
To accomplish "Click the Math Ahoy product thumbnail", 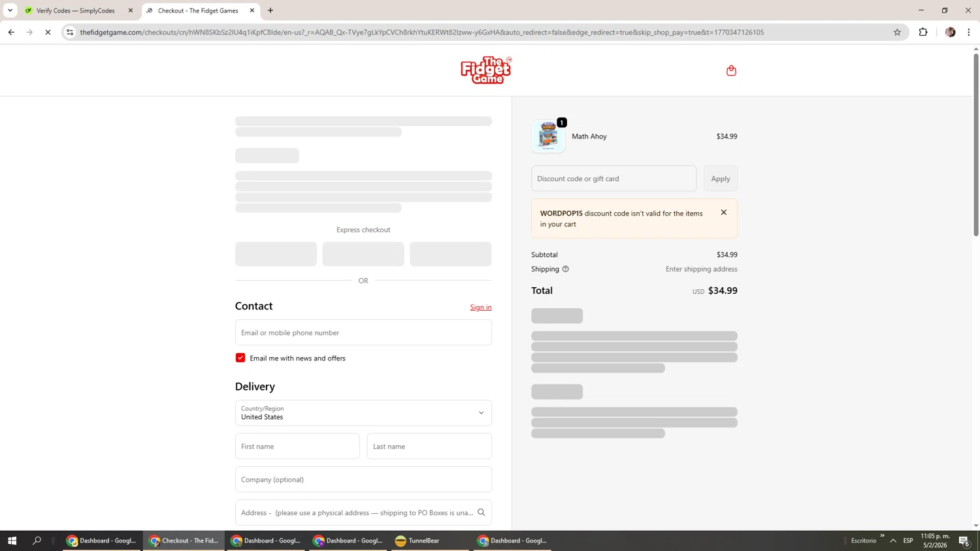I will 548,136.
